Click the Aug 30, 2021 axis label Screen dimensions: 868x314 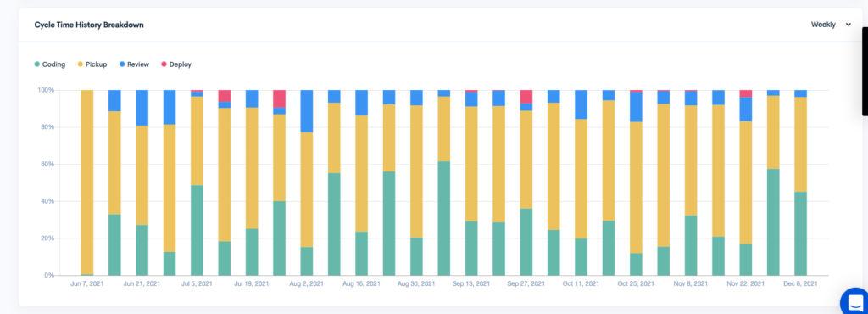pos(416,283)
